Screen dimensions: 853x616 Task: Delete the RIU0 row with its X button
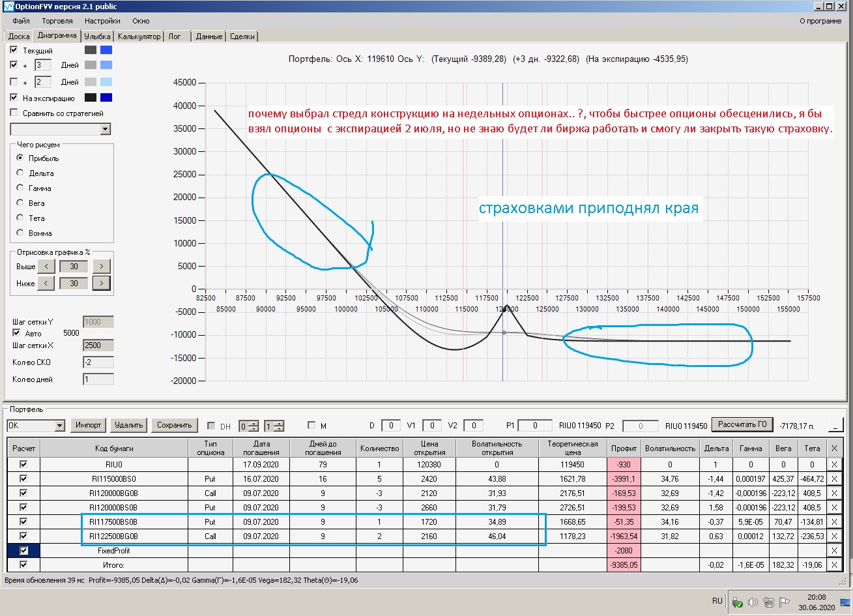click(x=833, y=465)
